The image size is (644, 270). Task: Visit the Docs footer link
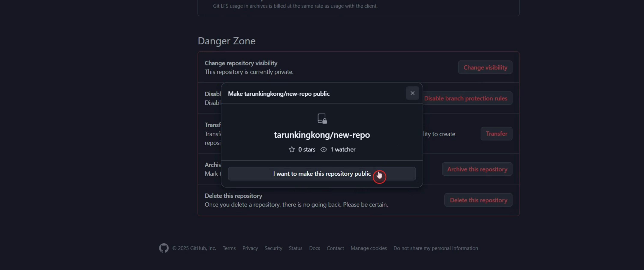click(x=314, y=248)
